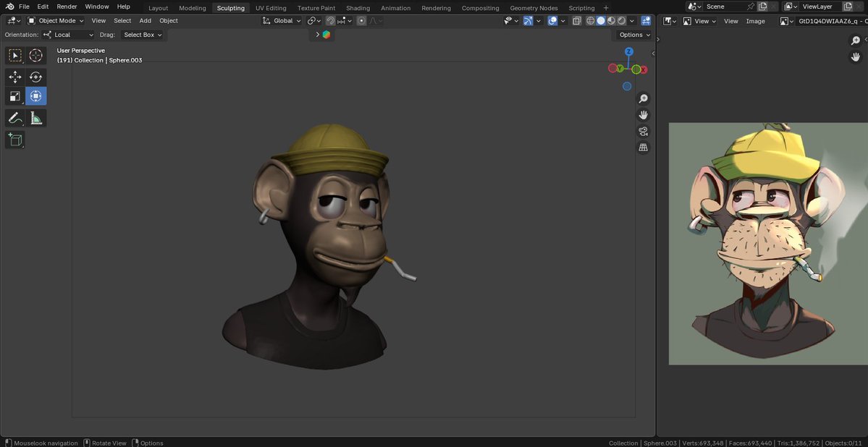
Task: Toggle Show Overlays button
Action: [x=552, y=20]
